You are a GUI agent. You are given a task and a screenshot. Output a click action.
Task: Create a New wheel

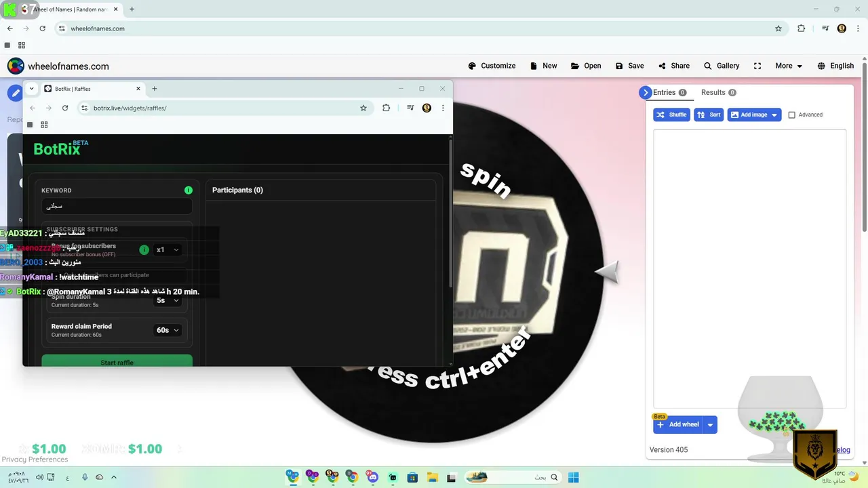[x=543, y=66]
